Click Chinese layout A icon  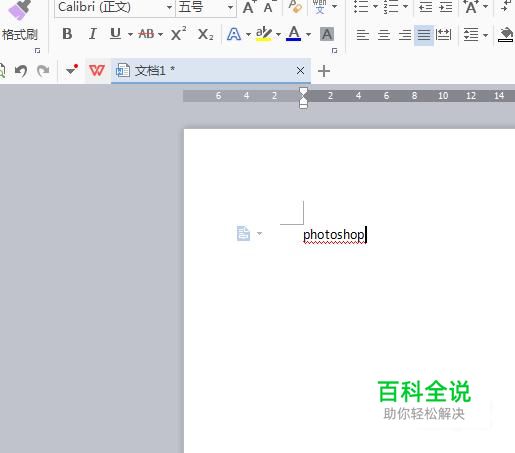[x=471, y=7]
